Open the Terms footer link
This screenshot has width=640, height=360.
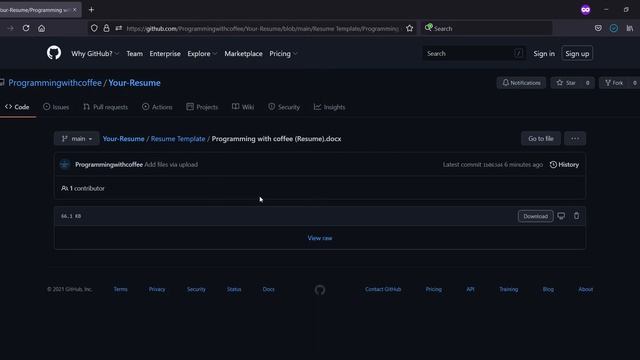120,289
